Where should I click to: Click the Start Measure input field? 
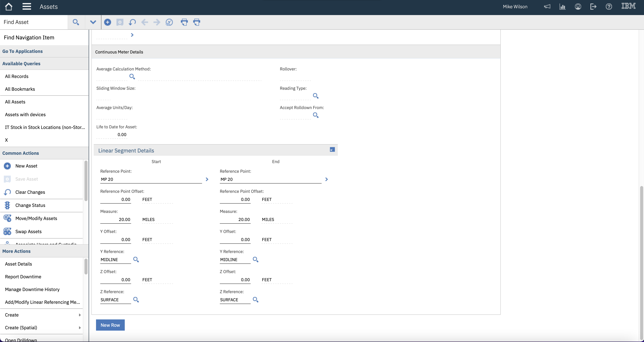click(x=115, y=219)
